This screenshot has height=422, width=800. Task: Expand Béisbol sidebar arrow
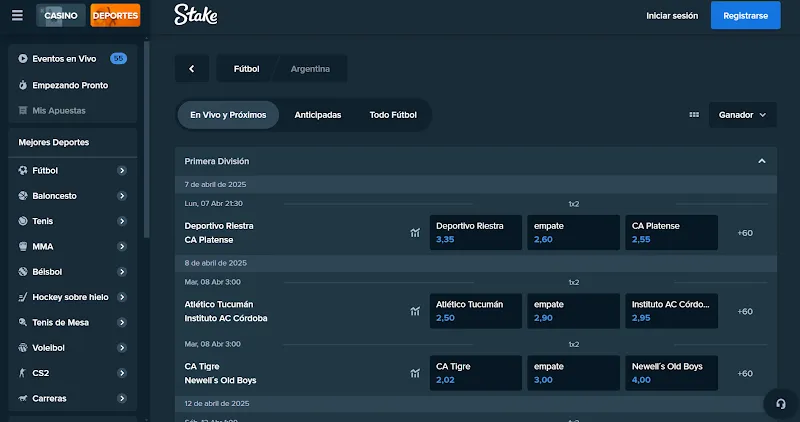122,271
